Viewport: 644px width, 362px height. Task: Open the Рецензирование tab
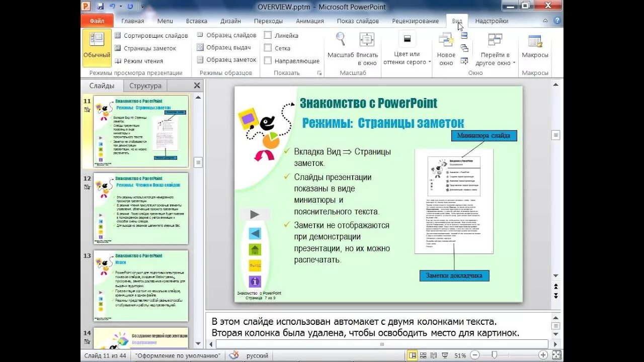416,21
